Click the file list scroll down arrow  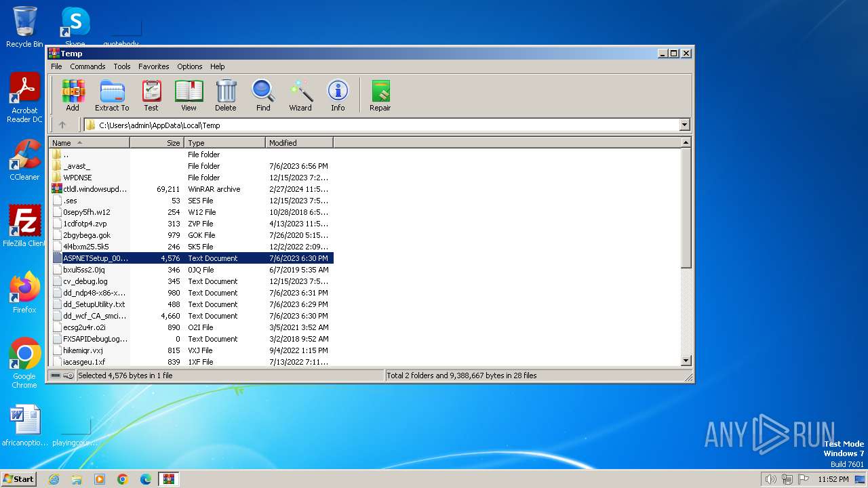686,361
